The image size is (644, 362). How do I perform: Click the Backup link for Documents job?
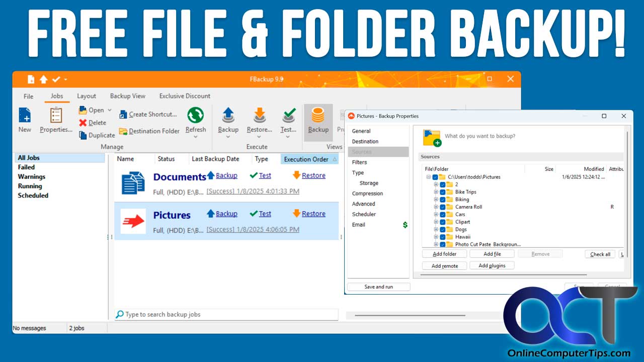[226, 175]
